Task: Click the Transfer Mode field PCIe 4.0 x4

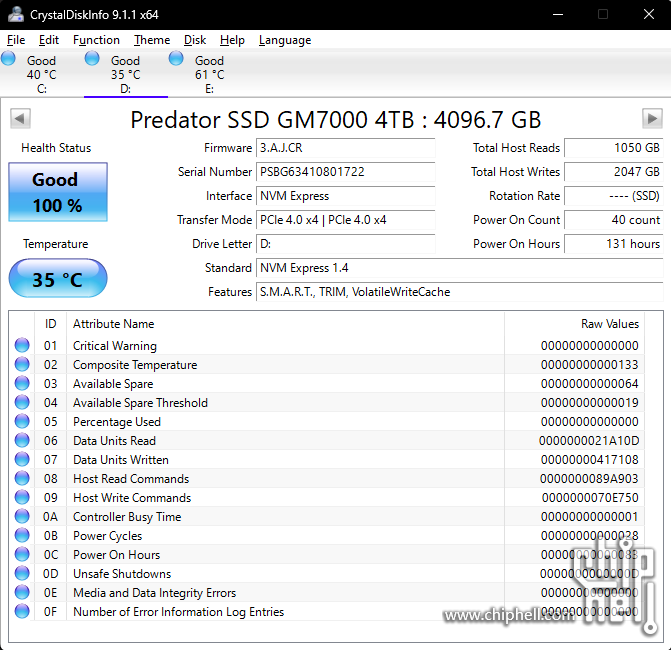Action: click(345, 220)
